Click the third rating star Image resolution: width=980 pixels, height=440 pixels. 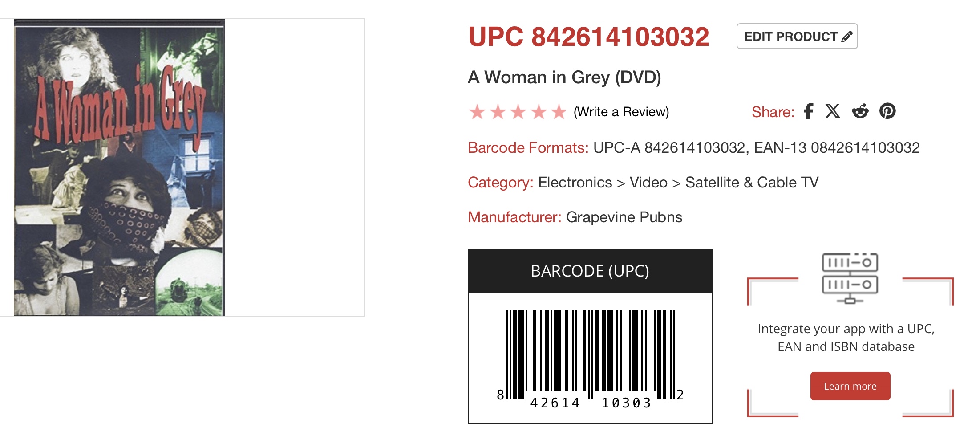coord(518,112)
